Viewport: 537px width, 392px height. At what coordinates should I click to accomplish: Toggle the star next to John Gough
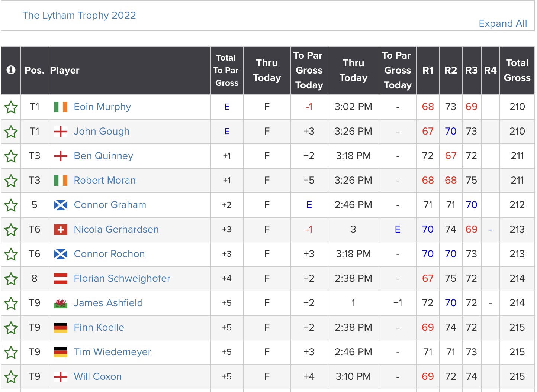(x=11, y=132)
